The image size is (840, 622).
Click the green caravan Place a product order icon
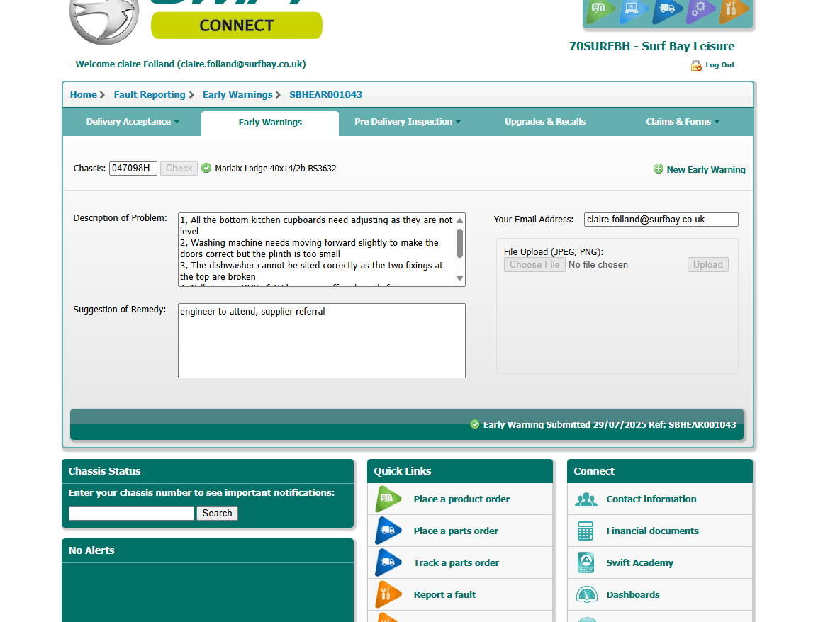388,499
